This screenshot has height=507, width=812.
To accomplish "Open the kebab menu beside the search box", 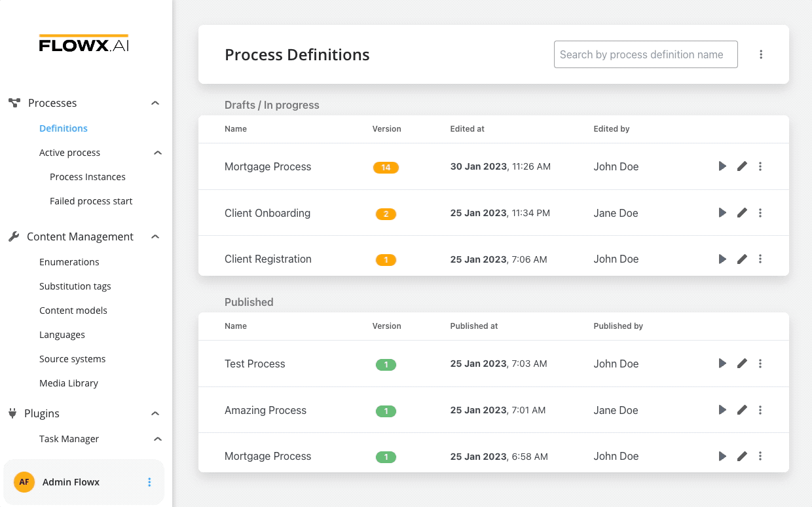I will [x=761, y=54].
